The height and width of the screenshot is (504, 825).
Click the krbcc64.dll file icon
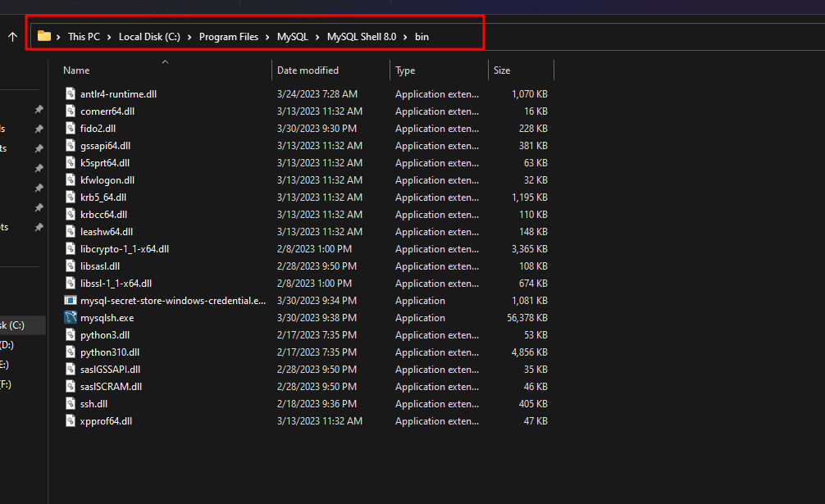pos(71,215)
